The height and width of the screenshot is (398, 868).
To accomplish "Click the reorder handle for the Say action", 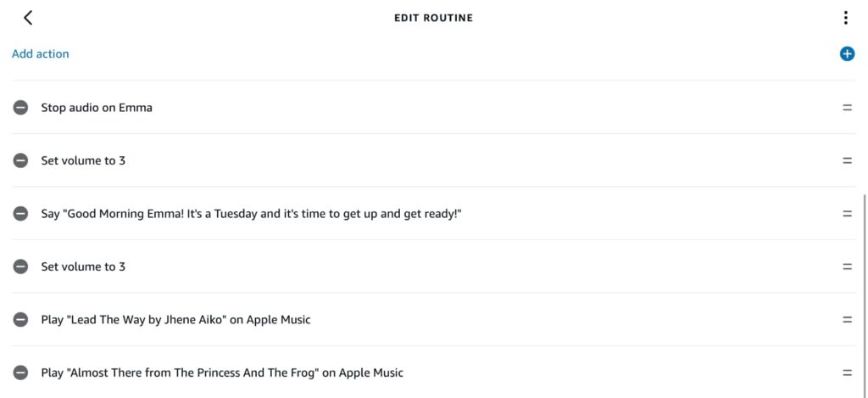I will [x=846, y=214].
